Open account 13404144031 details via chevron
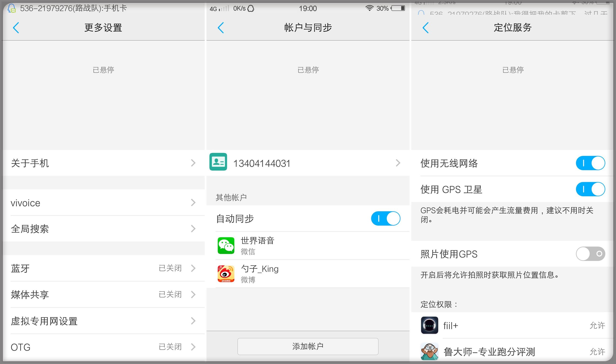Screen dimensions: 616x364 398,163
